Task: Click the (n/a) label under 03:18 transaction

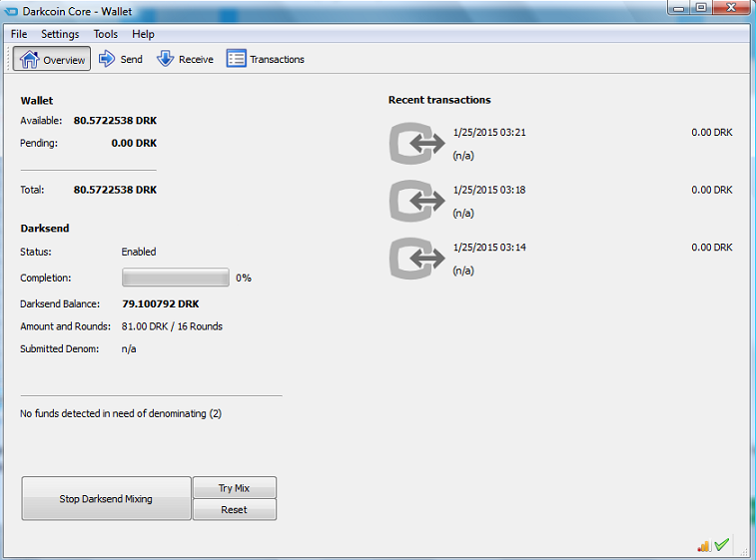Action: [463, 213]
